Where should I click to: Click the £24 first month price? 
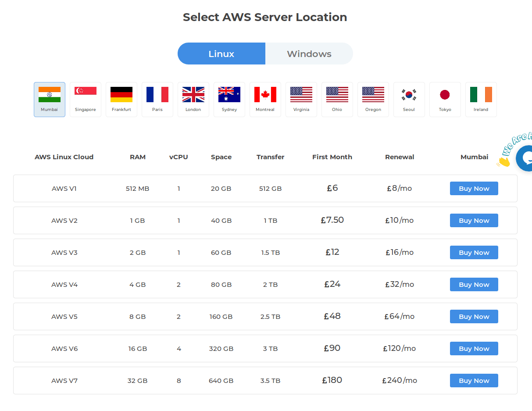[332, 284]
